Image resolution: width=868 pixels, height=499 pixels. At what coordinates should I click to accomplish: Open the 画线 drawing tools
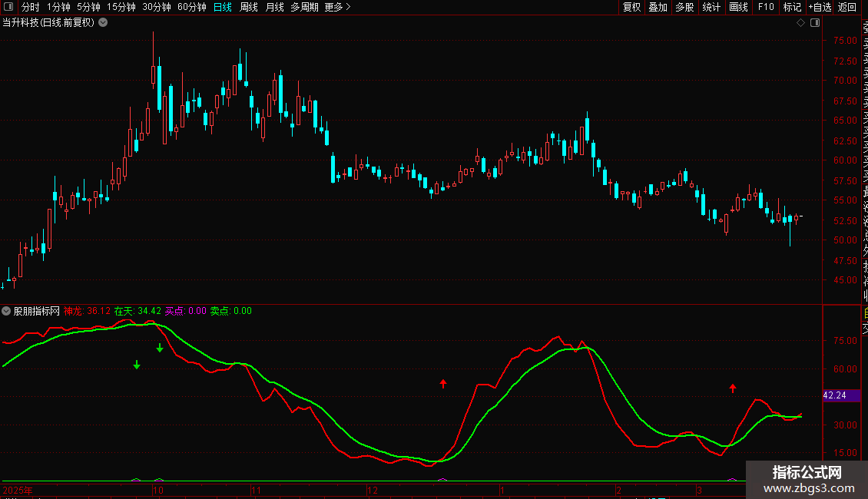(738, 7)
